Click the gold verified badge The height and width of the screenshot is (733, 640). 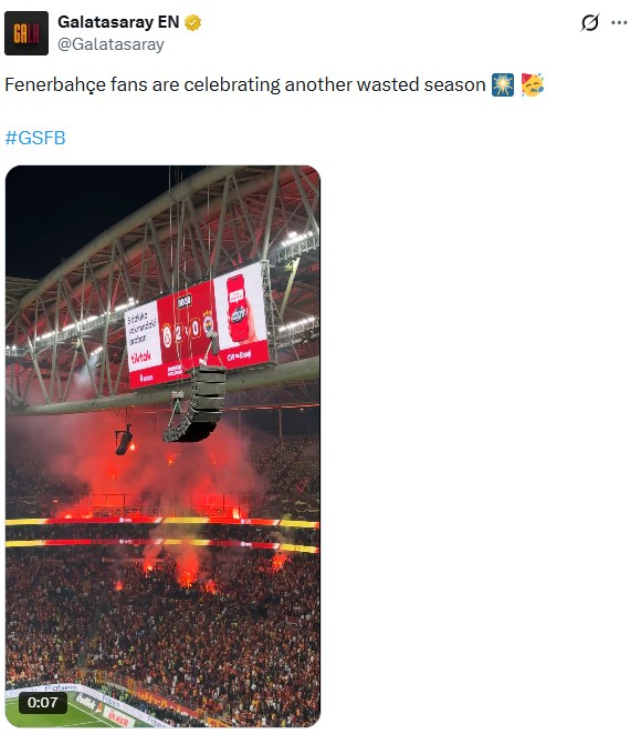coord(193,23)
